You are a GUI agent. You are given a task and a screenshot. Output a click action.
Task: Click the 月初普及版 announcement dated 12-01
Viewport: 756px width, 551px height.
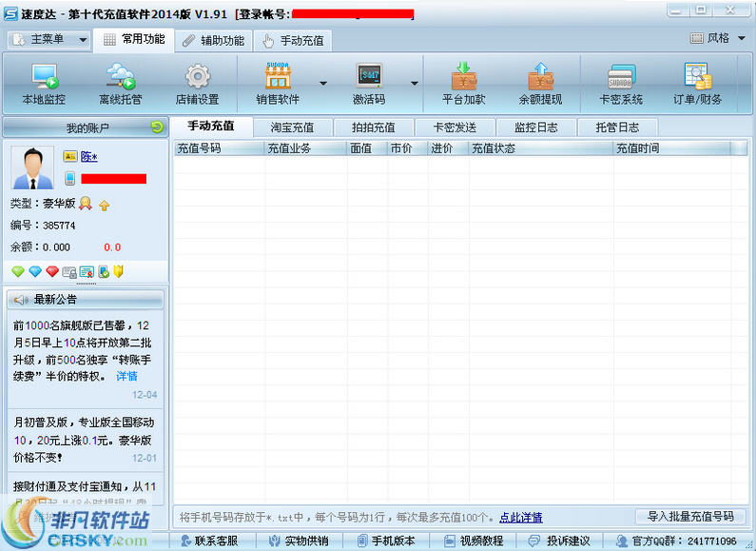click(x=85, y=440)
